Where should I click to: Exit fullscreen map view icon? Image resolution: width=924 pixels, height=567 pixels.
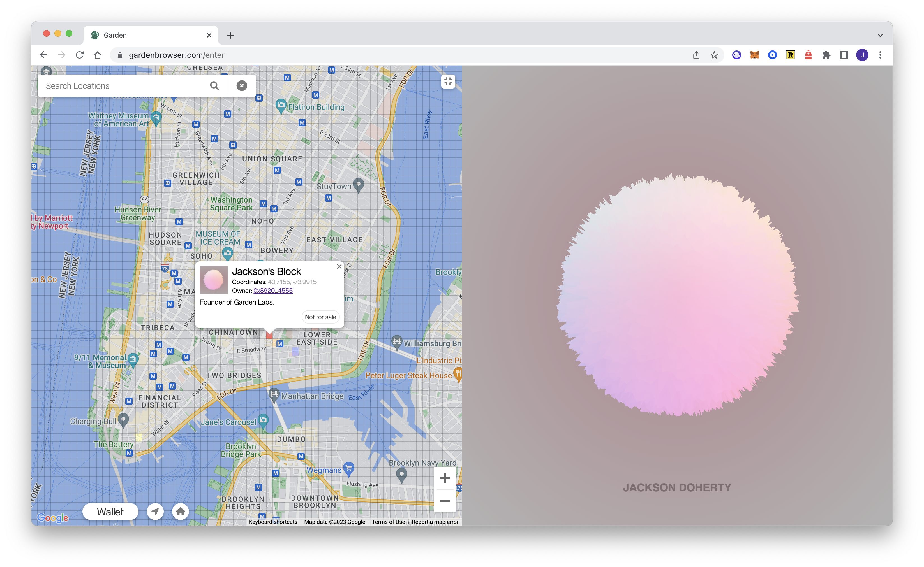(x=448, y=81)
